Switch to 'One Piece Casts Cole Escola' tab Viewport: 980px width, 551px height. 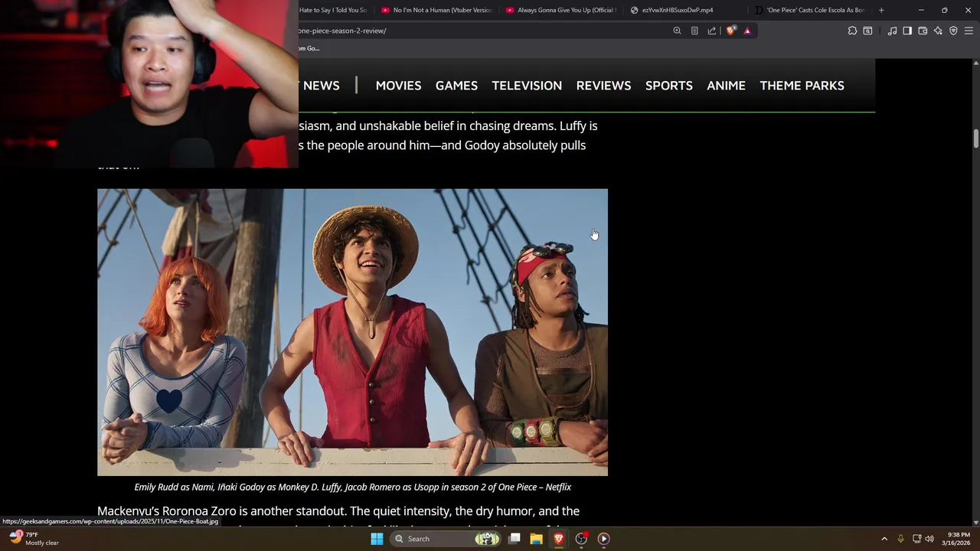click(810, 10)
